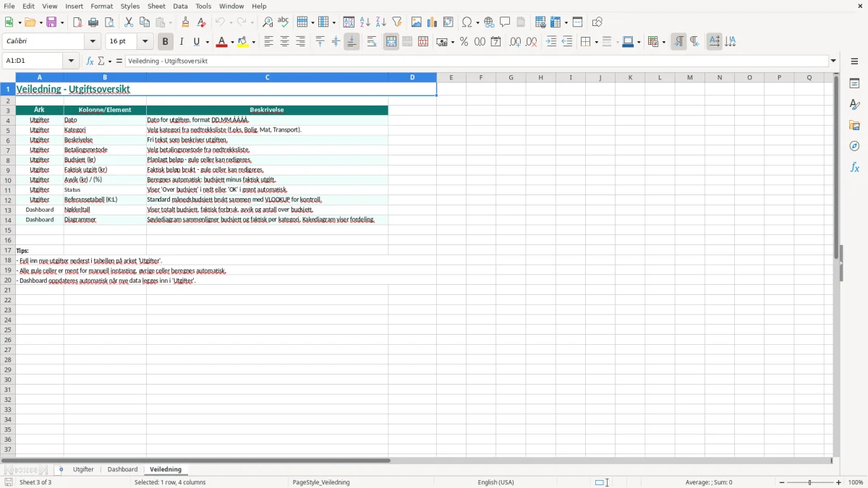
Task: Click yellow background color bucket
Action: (x=243, y=41)
